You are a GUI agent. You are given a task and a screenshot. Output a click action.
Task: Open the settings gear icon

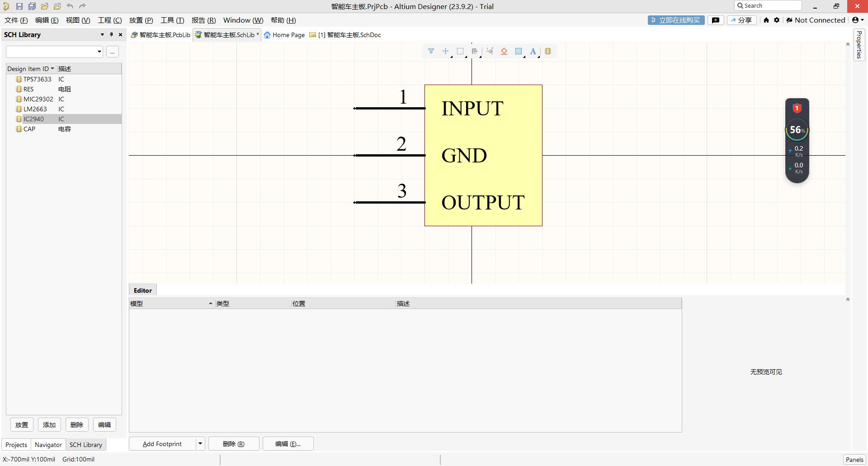click(777, 20)
